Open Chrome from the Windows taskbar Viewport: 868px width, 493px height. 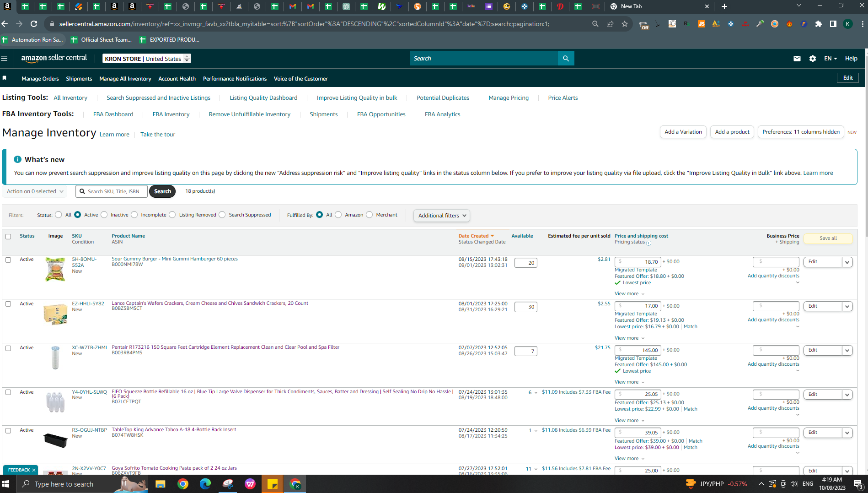(x=183, y=484)
